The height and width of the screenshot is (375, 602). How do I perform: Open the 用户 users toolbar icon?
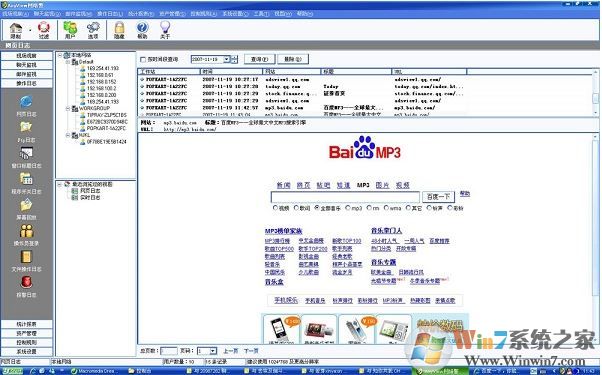70,30
